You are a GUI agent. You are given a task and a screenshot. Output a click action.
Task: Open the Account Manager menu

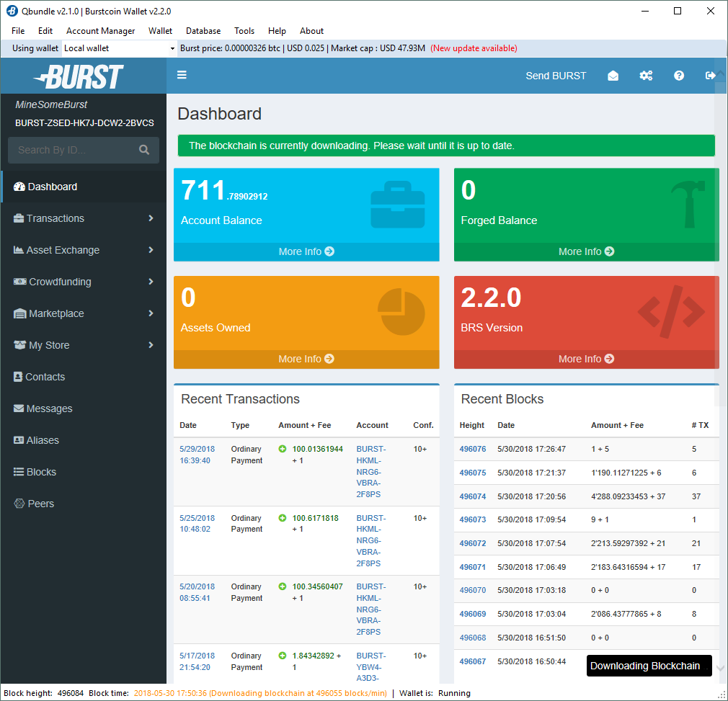pos(100,31)
